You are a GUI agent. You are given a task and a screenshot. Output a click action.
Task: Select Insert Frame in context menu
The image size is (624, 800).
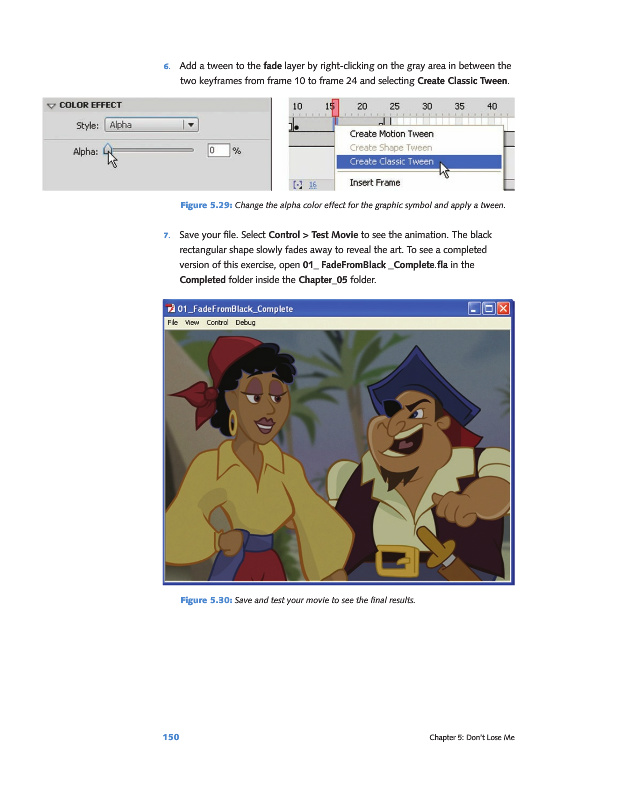tap(374, 183)
